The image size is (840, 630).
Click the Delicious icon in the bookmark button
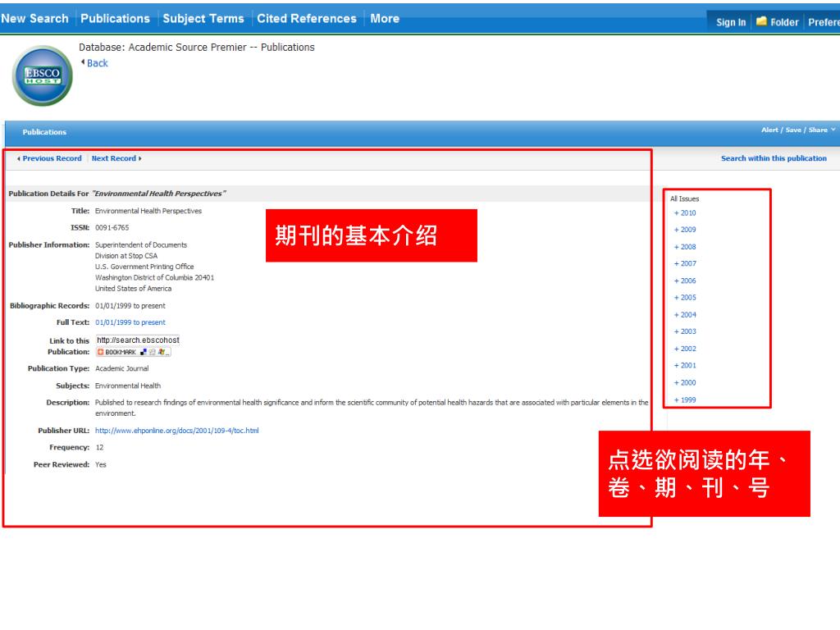pos(143,352)
